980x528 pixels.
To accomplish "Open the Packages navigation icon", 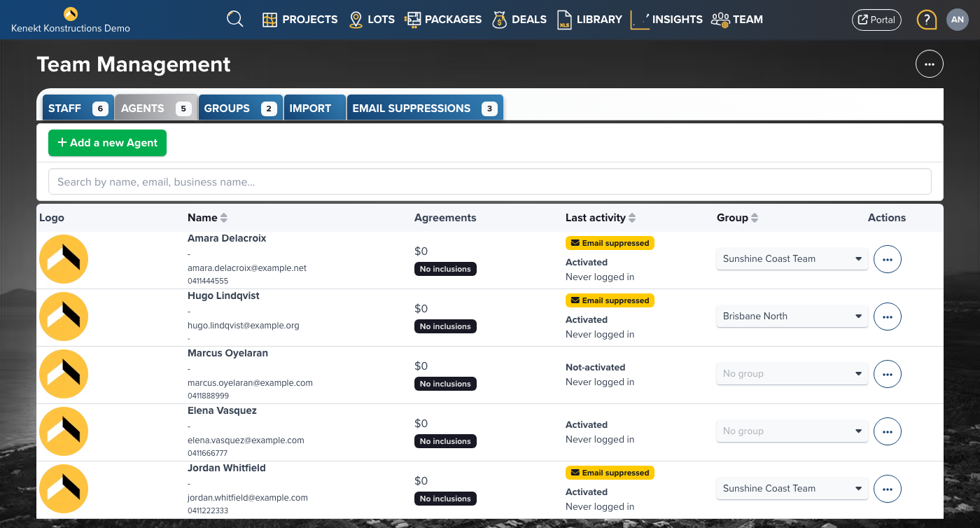I will click(x=413, y=20).
